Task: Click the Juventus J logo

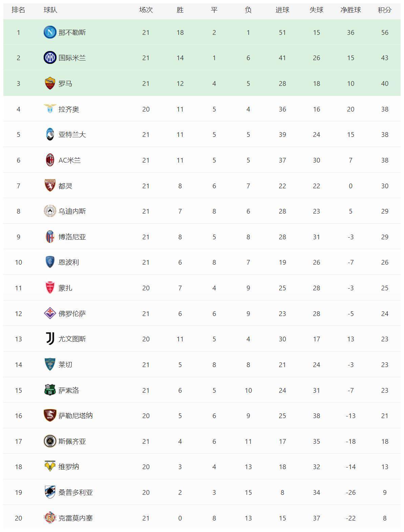Action: tap(50, 339)
